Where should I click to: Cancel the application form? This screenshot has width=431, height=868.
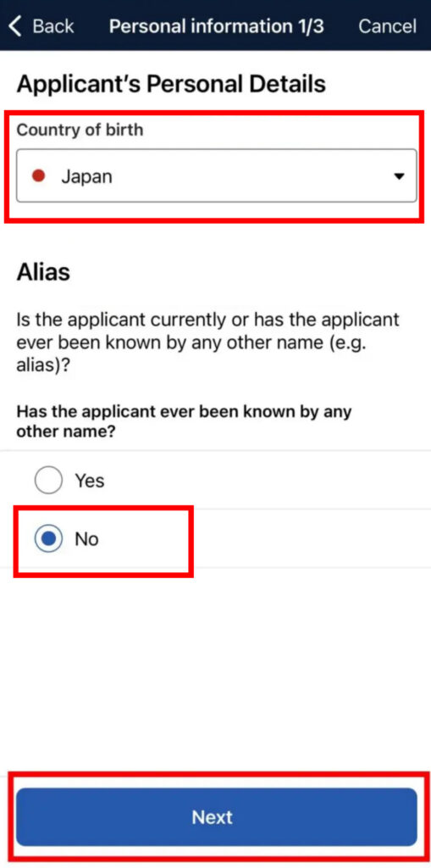tap(387, 26)
